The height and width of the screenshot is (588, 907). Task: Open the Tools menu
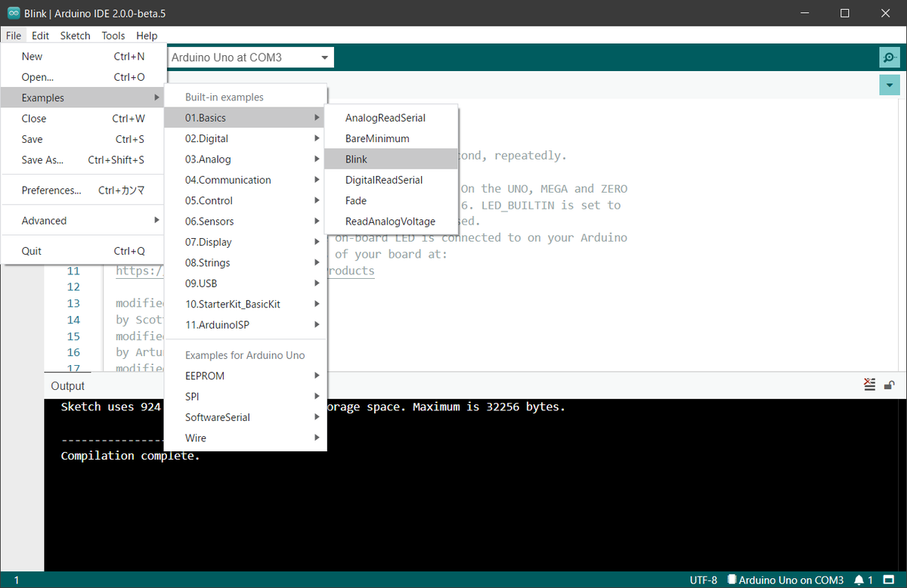click(x=113, y=36)
